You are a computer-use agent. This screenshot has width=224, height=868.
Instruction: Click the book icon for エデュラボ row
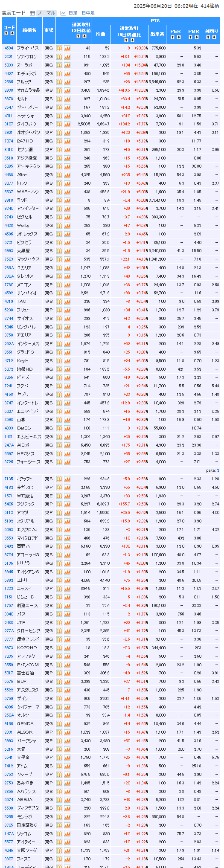click(60, 73)
